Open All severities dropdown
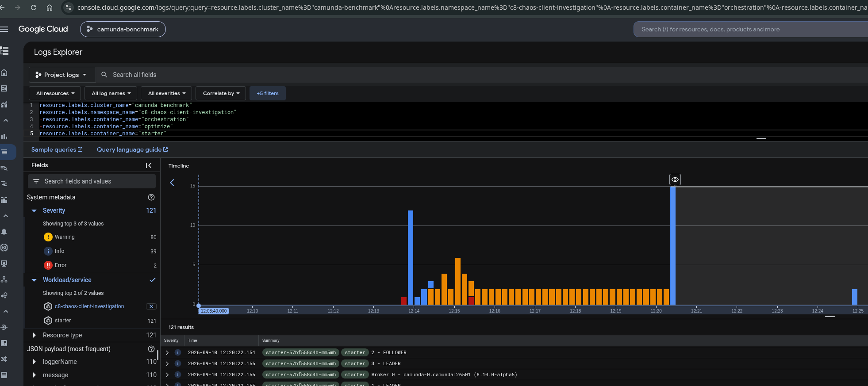Image resolution: width=868 pixels, height=386 pixels. pos(166,93)
